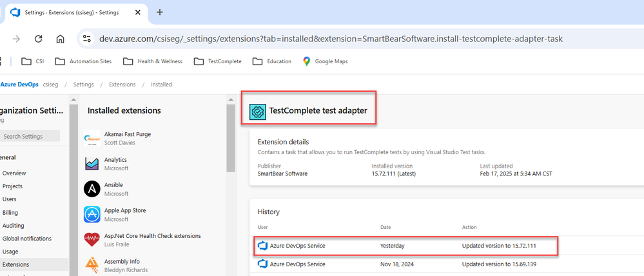The height and width of the screenshot is (276, 644).
Task: Click the TestComplete test adapter title
Action: (318, 110)
